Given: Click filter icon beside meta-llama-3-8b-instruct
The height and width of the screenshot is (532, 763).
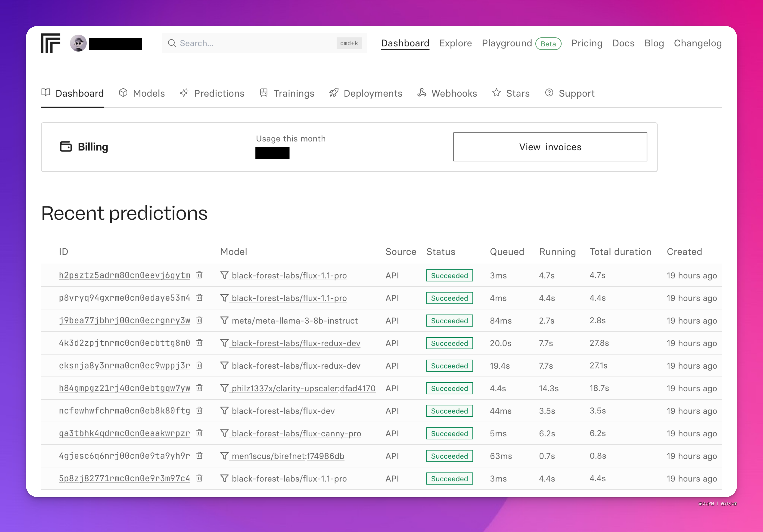Looking at the screenshot, I should click(x=224, y=320).
